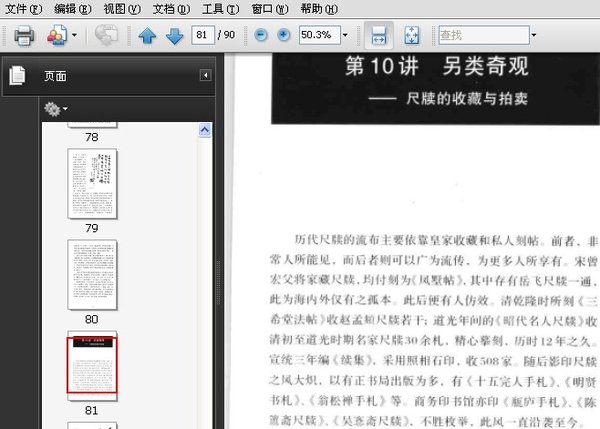Click the thumbnail scrollbar up arrow
This screenshot has height=429, width=600.
coord(205,130)
